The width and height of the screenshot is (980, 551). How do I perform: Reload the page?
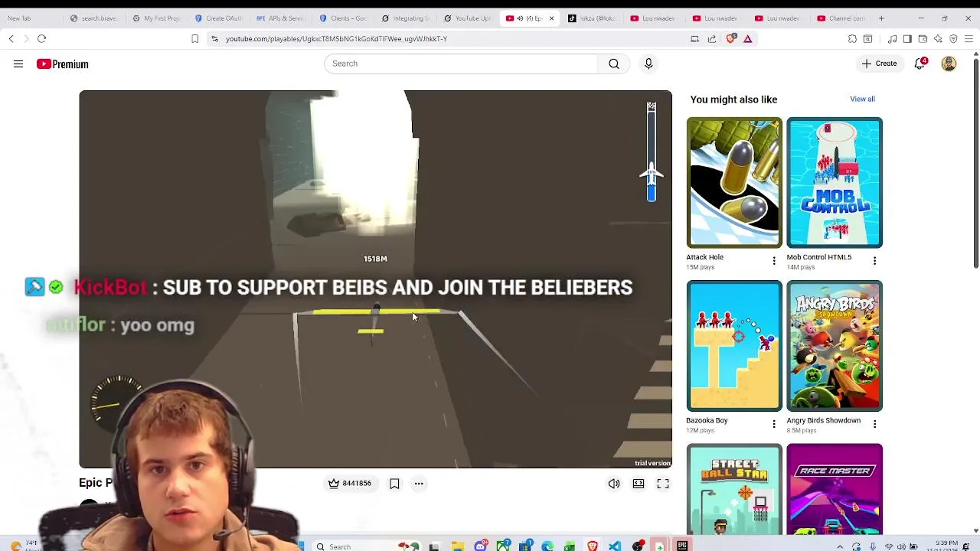pos(42,38)
